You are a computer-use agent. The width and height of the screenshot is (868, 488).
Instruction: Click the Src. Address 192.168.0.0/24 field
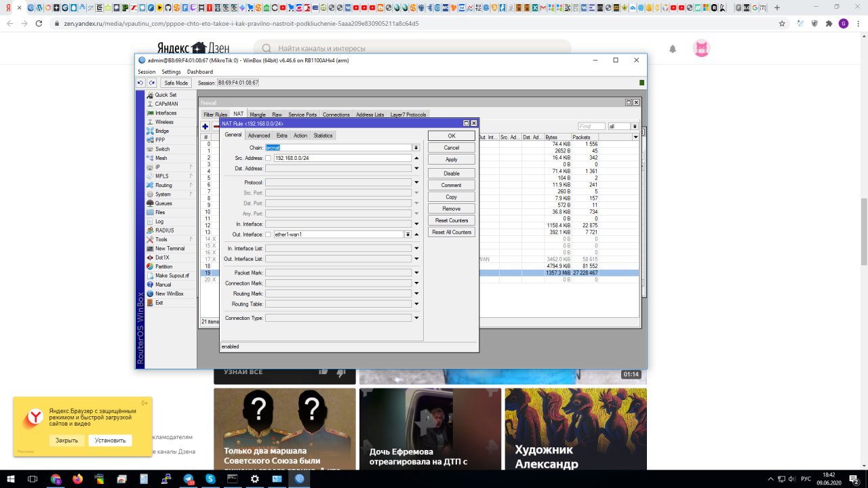click(342, 158)
